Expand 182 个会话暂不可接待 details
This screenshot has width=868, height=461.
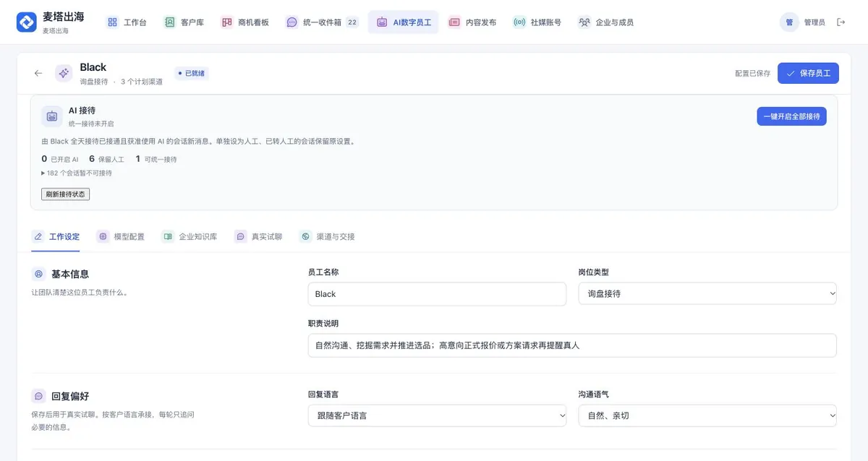click(x=77, y=173)
